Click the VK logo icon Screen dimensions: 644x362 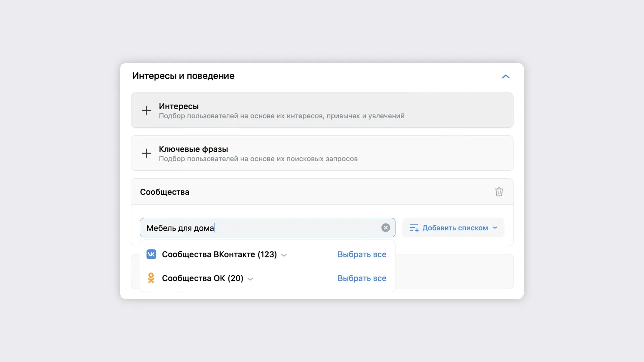tap(151, 254)
